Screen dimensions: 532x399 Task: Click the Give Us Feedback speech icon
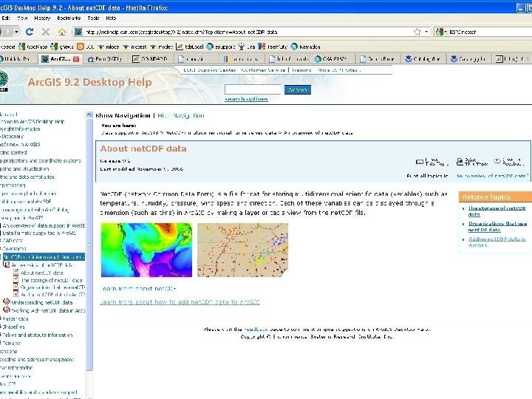(x=497, y=162)
